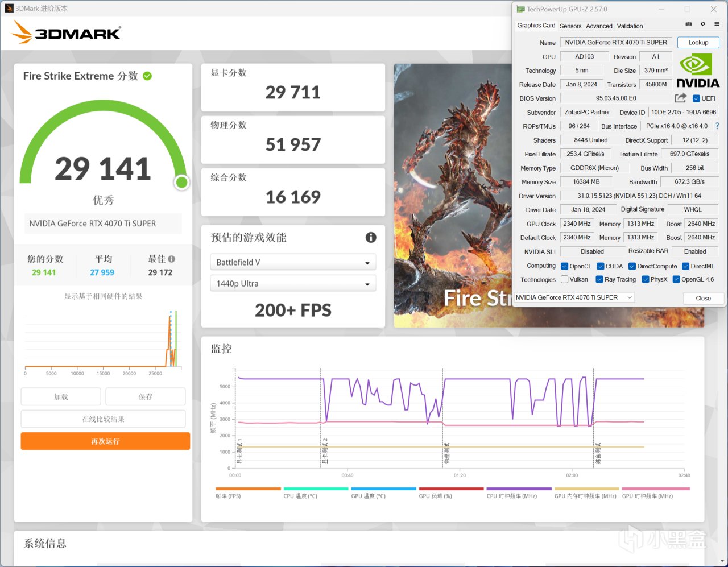This screenshot has height=567, width=728.
Task: Toggle the OpenCL checkbox
Action: (x=565, y=266)
